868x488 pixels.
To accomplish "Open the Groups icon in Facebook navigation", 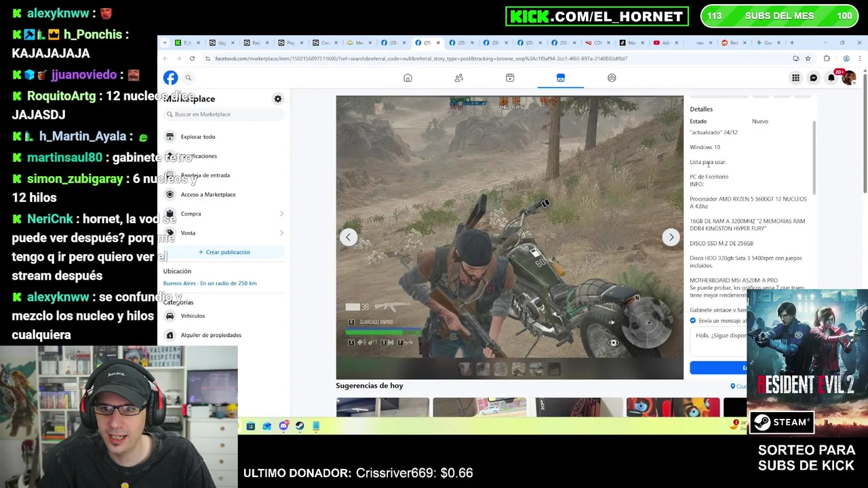I will (x=612, y=78).
